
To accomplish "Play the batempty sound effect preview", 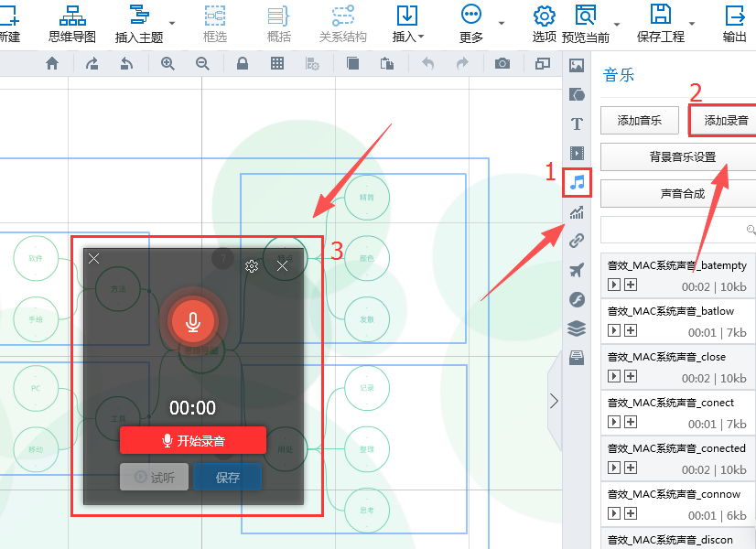I will click(x=614, y=285).
